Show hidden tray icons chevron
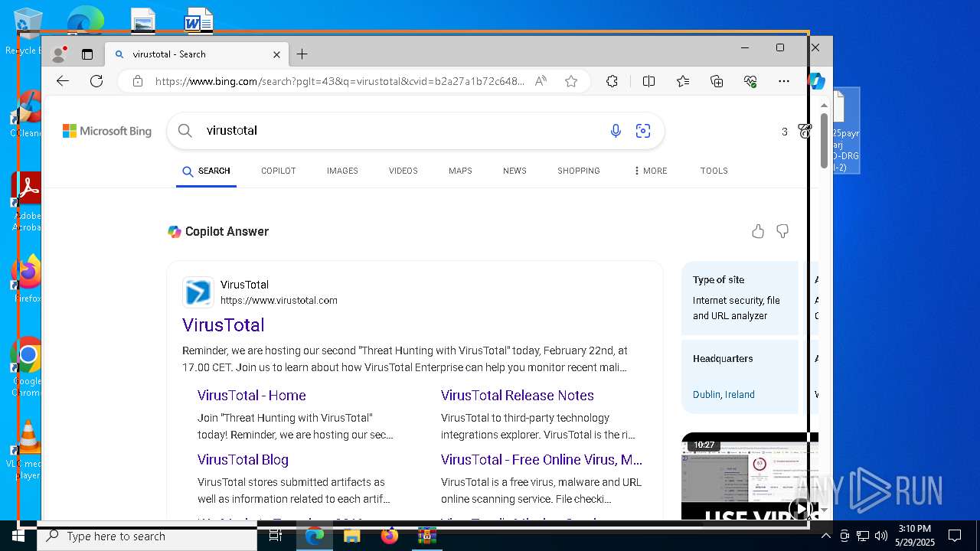 tap(826, 536)
